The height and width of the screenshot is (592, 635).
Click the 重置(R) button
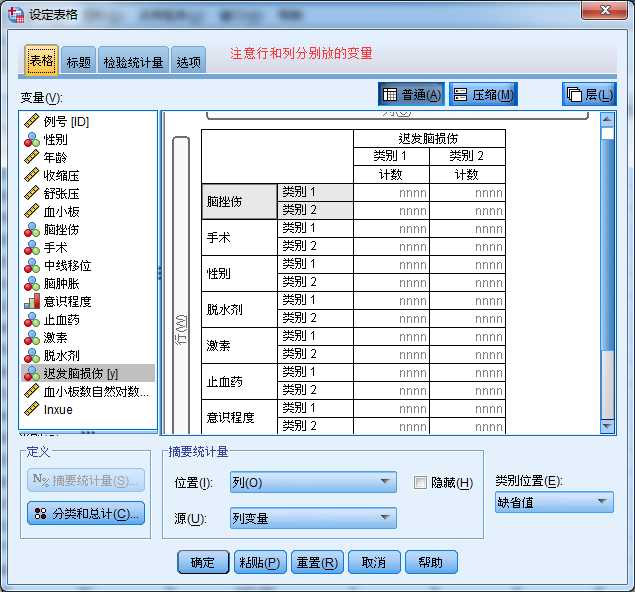[x=317, y=562]
